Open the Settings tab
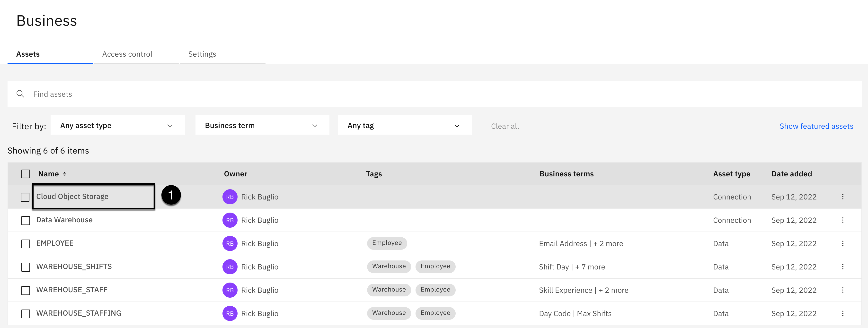The image size is (868, 328). click(202, 54)
